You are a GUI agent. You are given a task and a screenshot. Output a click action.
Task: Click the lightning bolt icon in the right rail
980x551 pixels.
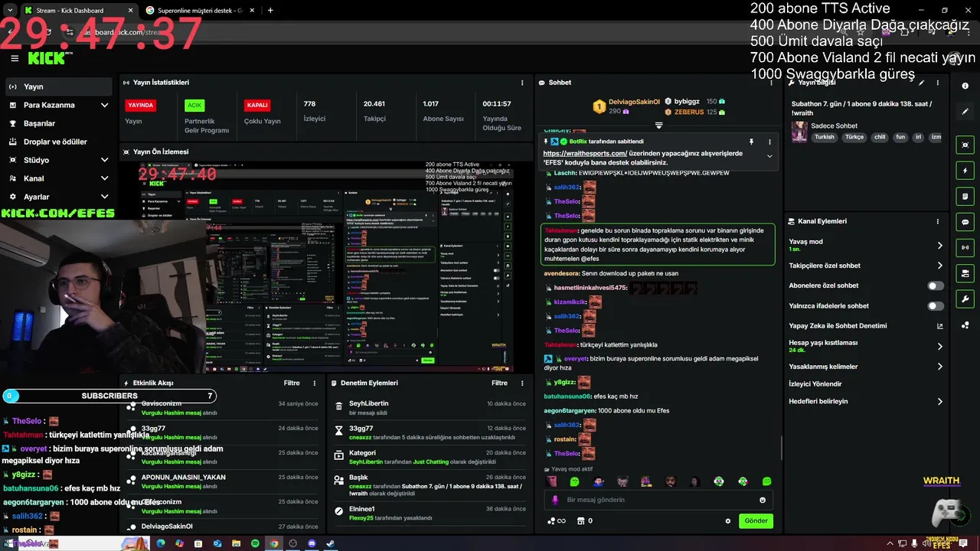tap(965, 171)
